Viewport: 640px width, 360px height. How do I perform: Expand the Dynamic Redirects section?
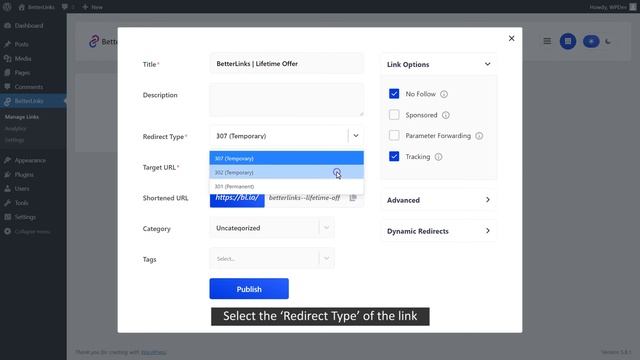pos(439,231)
